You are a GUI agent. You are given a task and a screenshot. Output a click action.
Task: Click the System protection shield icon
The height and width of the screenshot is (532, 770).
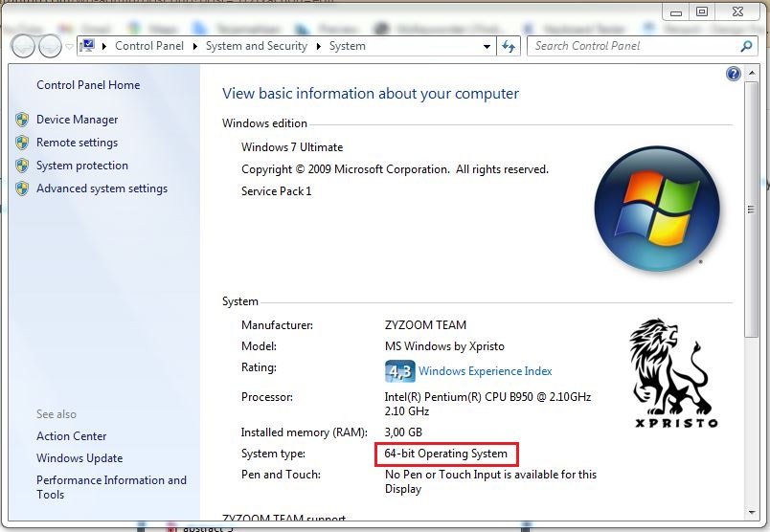coord(22,166)
